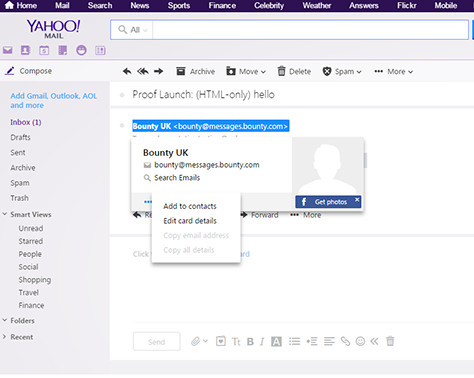474x378 pixels.
Task: Add Gmail, Outlook, AOL accounts link
Action: pos(54,100)
